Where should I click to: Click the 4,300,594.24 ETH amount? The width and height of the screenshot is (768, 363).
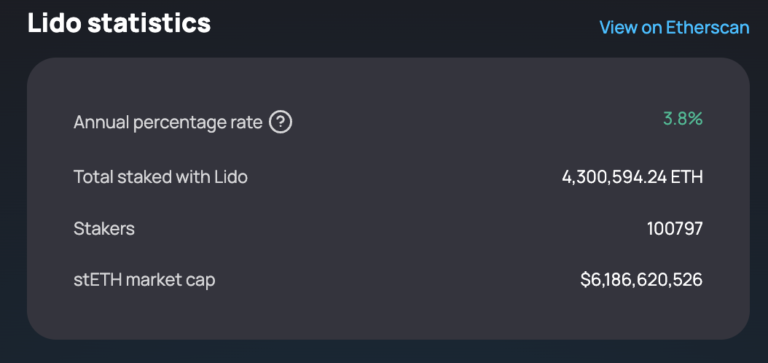point(632,177)
